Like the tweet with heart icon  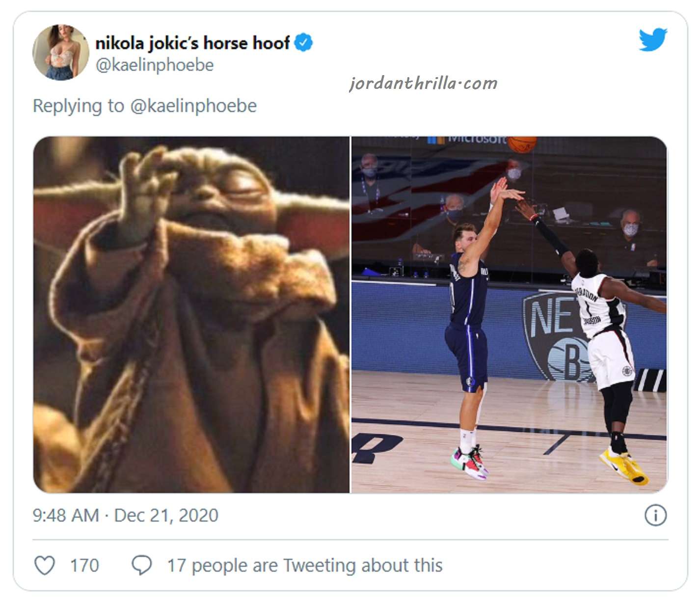click(45, 565)
